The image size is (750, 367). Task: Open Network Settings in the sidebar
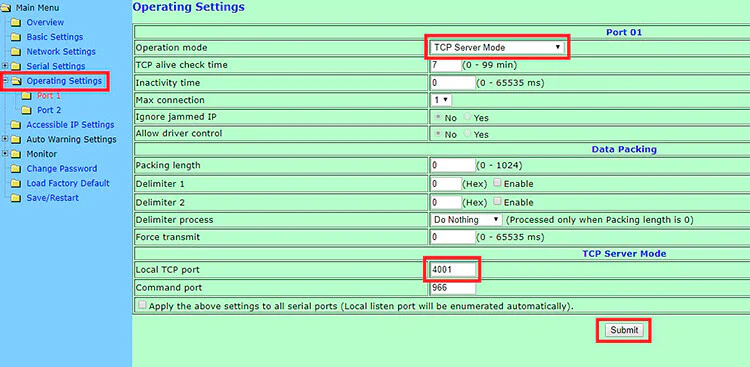click(61, 52)
